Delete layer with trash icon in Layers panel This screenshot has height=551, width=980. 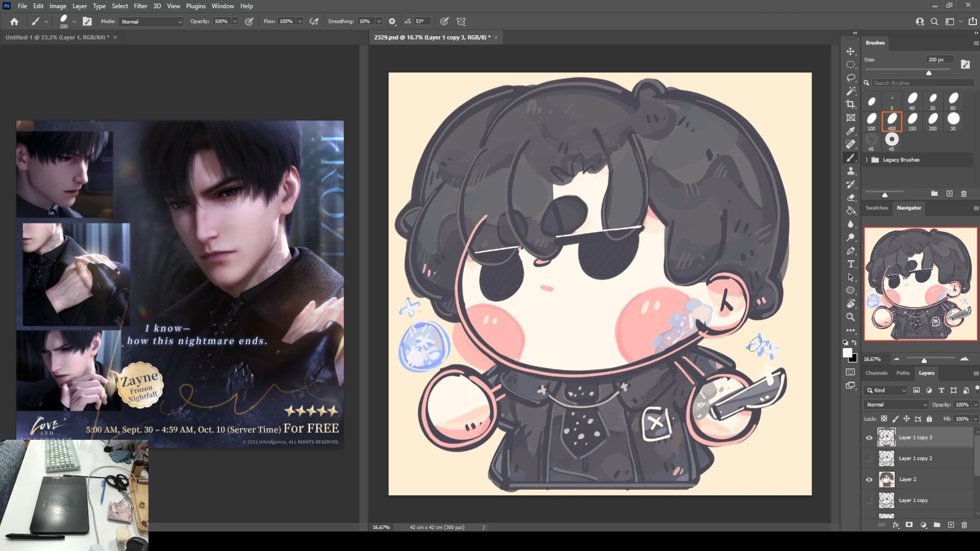click(x=964, y=525)
